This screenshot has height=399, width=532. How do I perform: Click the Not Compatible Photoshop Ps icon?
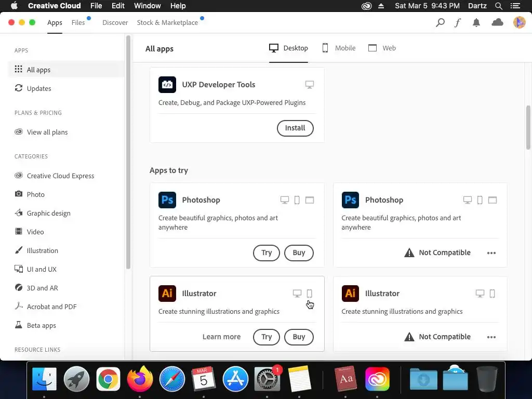click(350, 200)
